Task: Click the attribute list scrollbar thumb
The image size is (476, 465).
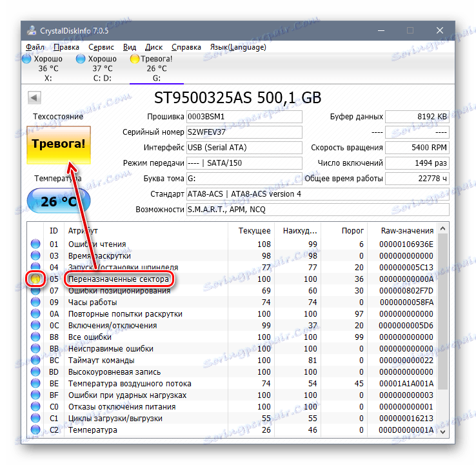Action: coord(443,311)
